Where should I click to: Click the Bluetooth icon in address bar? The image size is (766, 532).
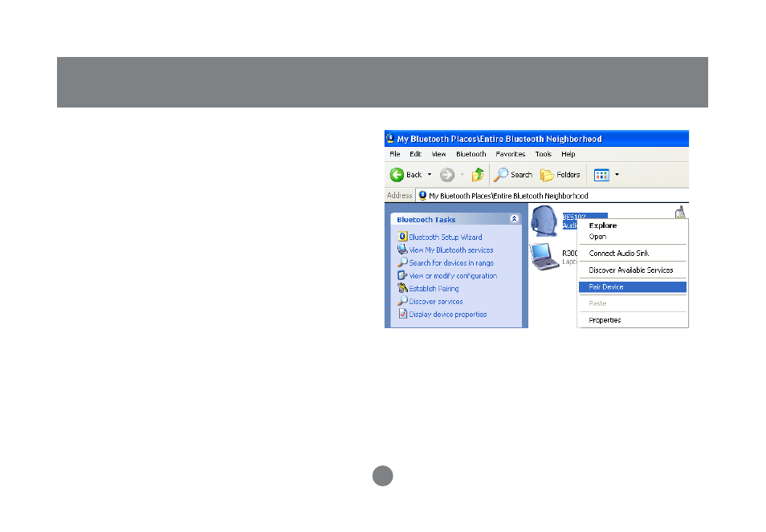422,195
